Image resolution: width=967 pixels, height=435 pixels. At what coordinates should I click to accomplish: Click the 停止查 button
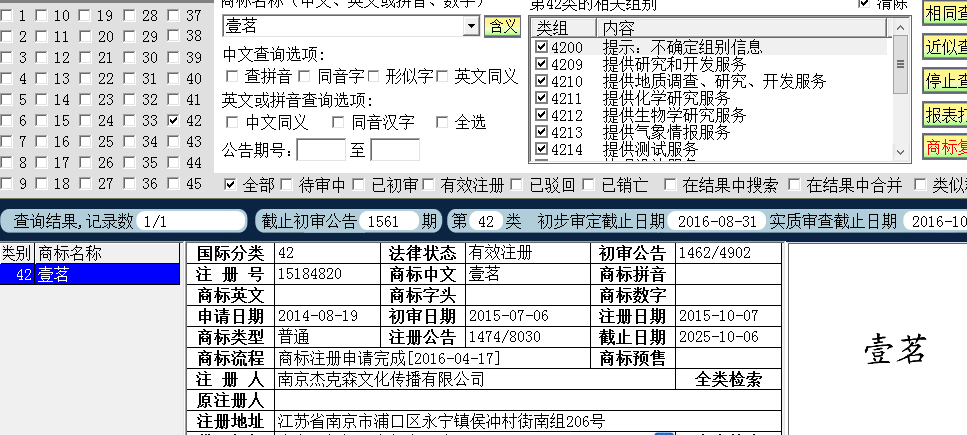[945, 80]
